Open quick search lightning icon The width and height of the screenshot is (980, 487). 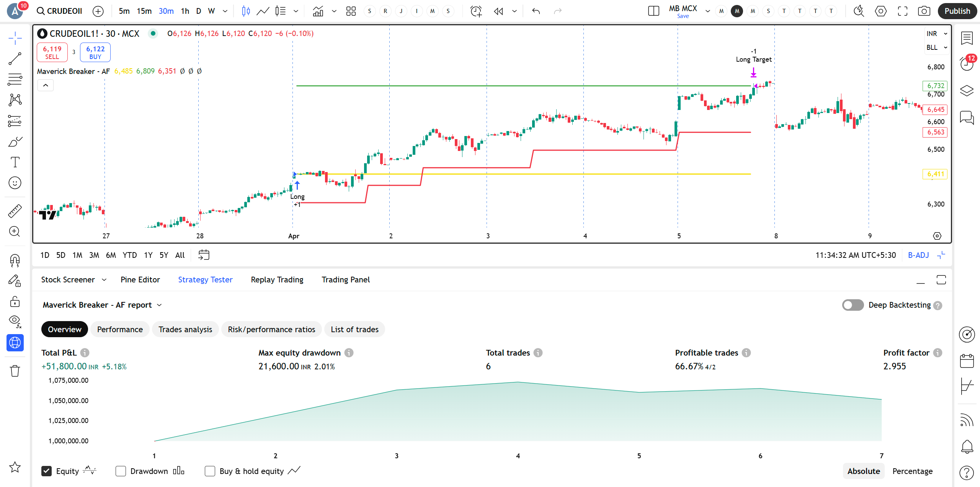tap(859, 11)
